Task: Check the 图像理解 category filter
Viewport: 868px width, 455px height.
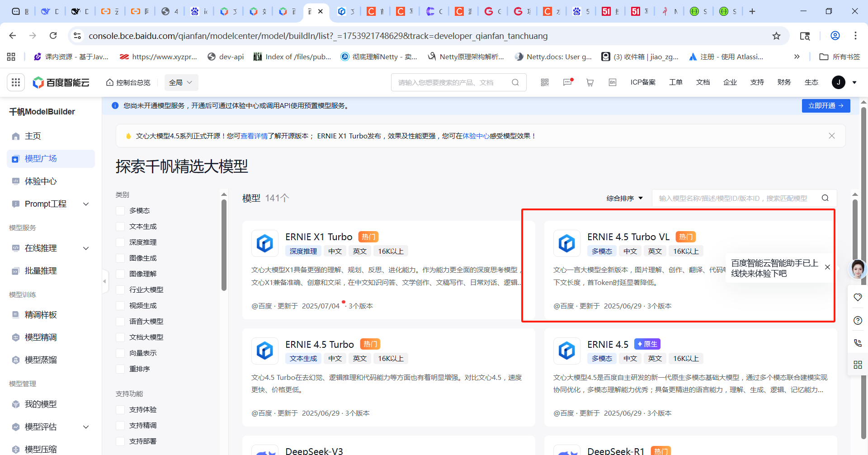Action: click(120, 274)
